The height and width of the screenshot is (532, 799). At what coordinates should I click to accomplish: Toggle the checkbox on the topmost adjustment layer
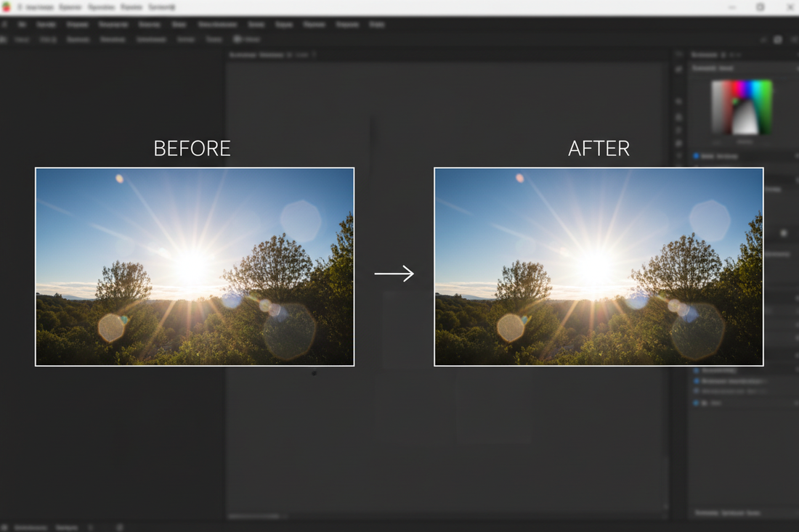[x=695, y=370]
